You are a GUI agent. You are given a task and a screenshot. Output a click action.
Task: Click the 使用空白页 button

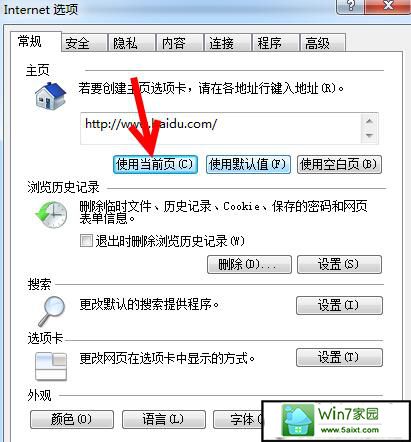[x=339, y=164]
